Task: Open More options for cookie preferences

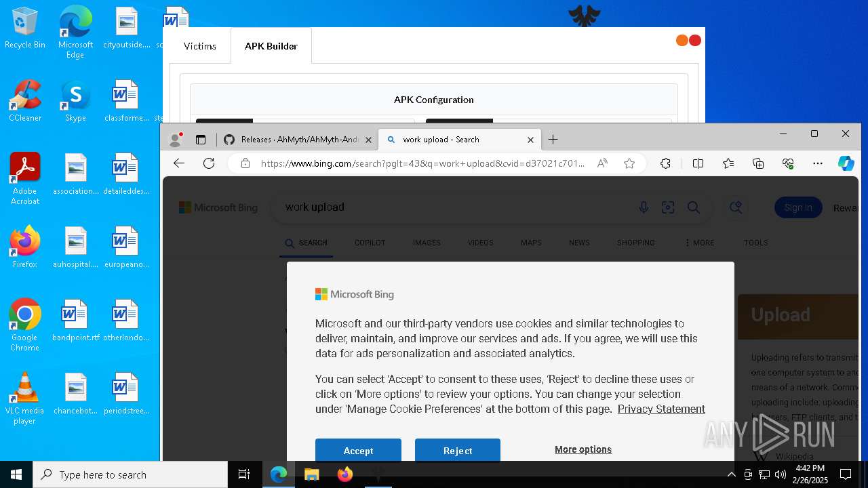Action: (x=583, y=449)
